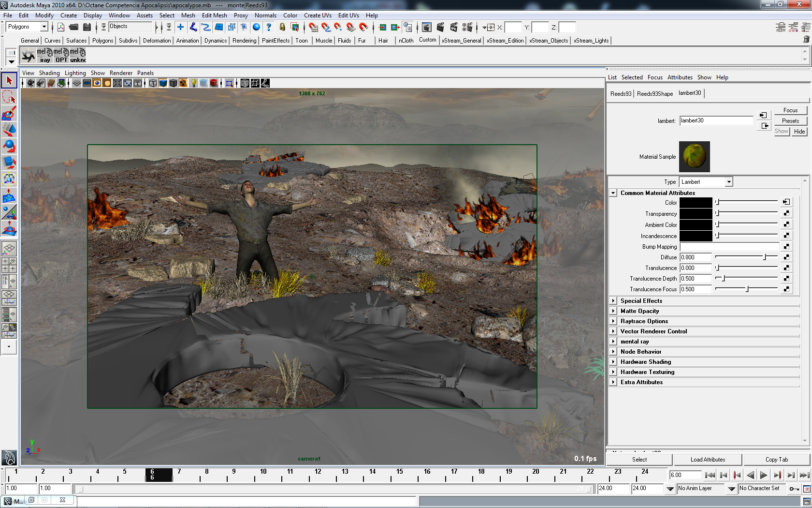Click the Presets button
This screenshot has width=812, height=508.
pos(790,121)
